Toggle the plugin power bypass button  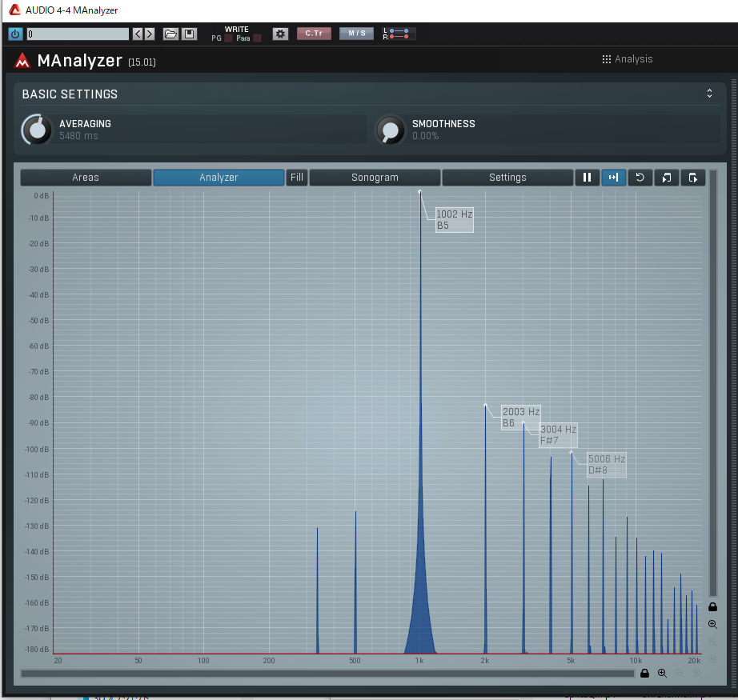click(x=15, y=34)
